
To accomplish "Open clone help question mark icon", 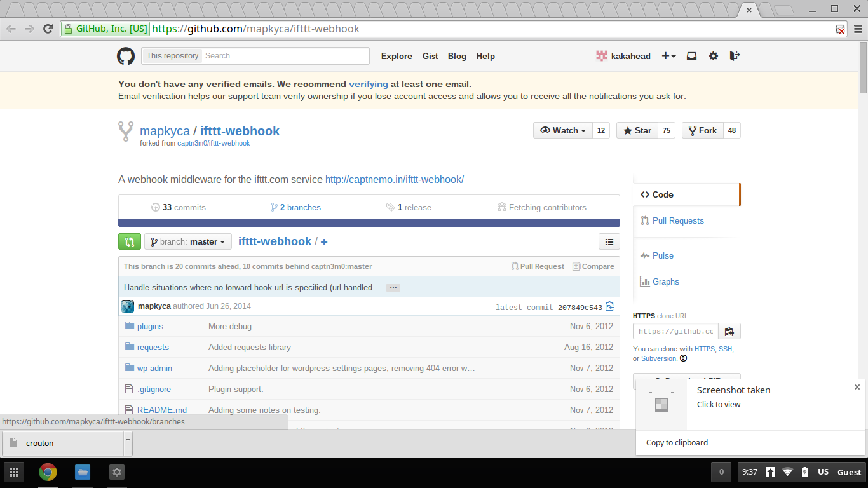I will click(684, 358).
